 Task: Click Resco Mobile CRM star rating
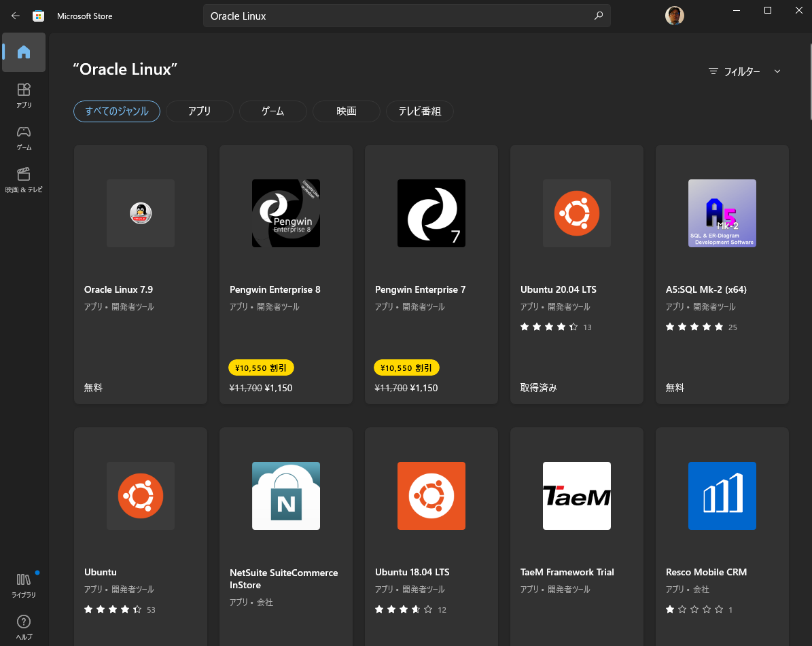pyautogui.click(x=694, y=610)
